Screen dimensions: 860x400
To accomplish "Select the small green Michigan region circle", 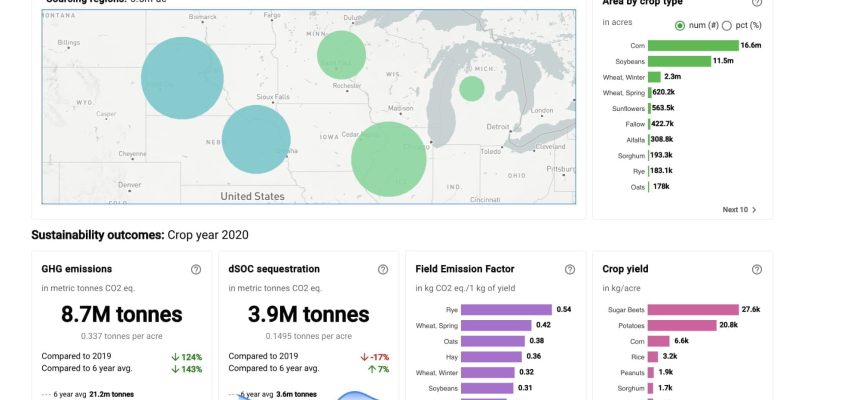I will 472,88.
